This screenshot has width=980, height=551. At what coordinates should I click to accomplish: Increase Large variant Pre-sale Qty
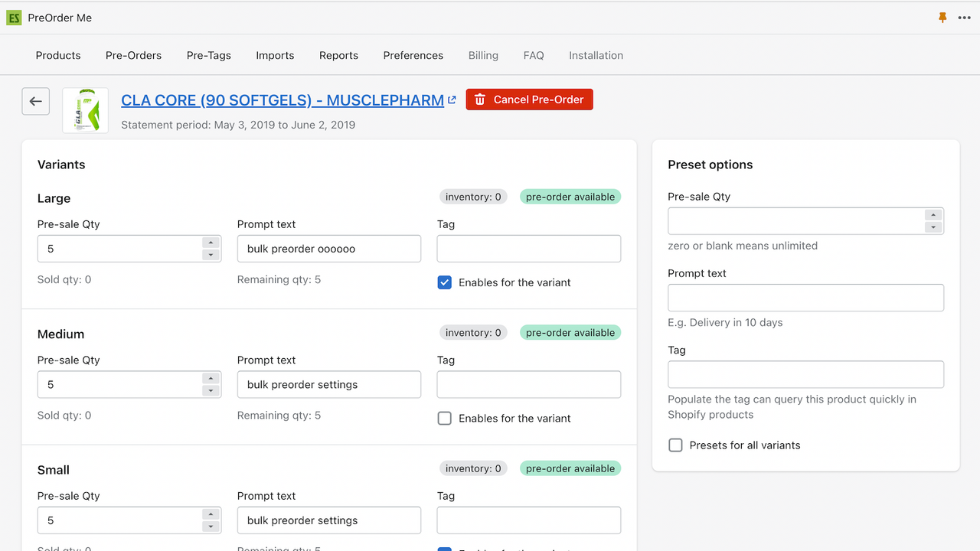211,243
